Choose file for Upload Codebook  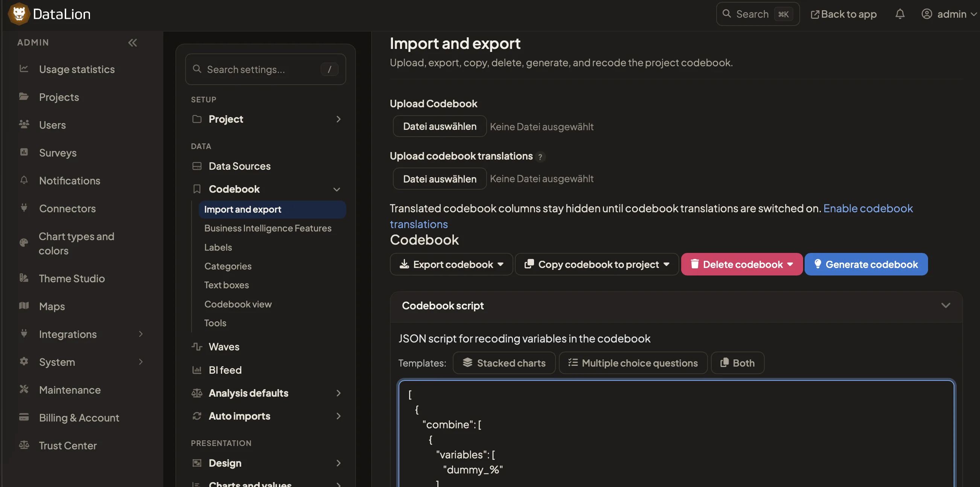[440, 126]
